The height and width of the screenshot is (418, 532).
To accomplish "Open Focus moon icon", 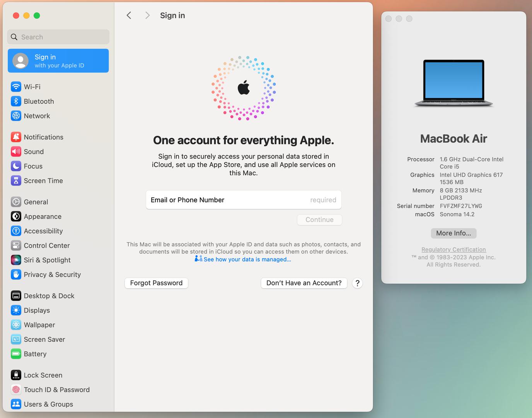I will point(16,166).
